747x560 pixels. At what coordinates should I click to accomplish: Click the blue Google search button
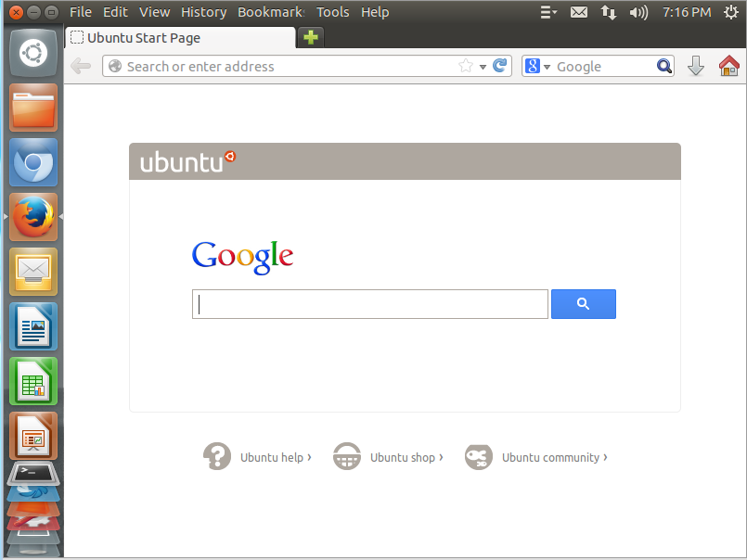point(583,304)
